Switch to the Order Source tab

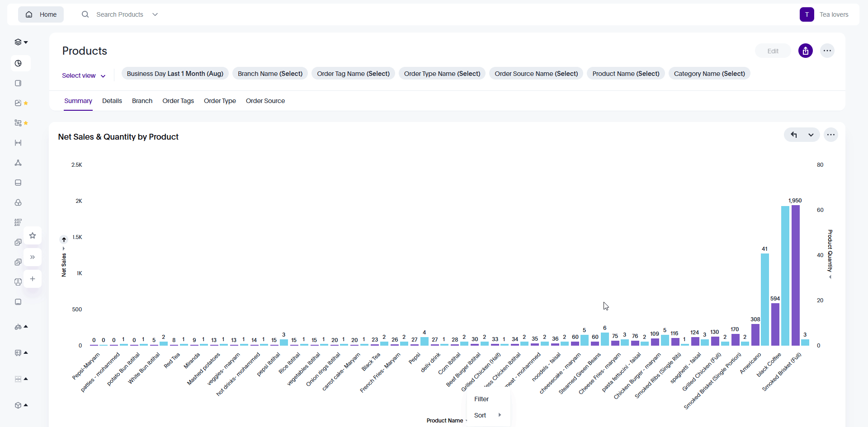(x=265, y=101)
